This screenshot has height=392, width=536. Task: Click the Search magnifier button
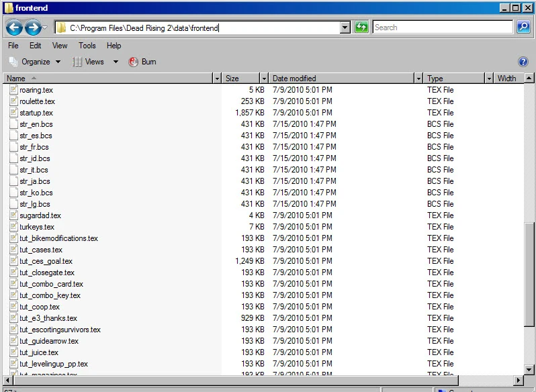pyautogui.click(x=523, y=27)
